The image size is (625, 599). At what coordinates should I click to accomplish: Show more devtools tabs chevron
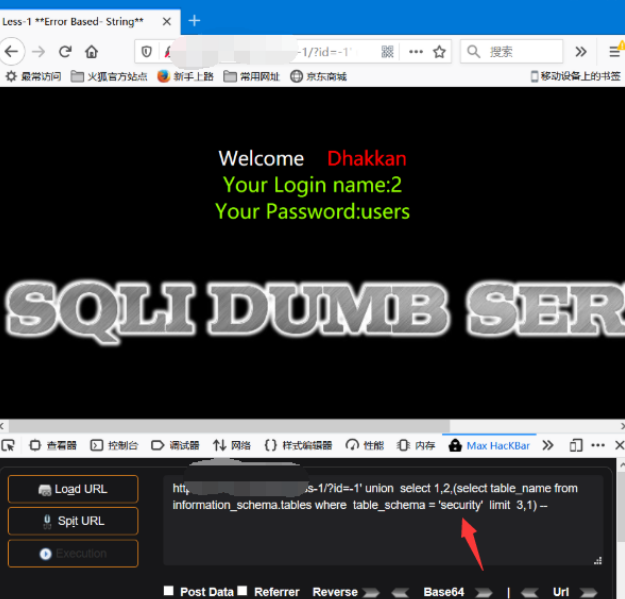[548, 445]
